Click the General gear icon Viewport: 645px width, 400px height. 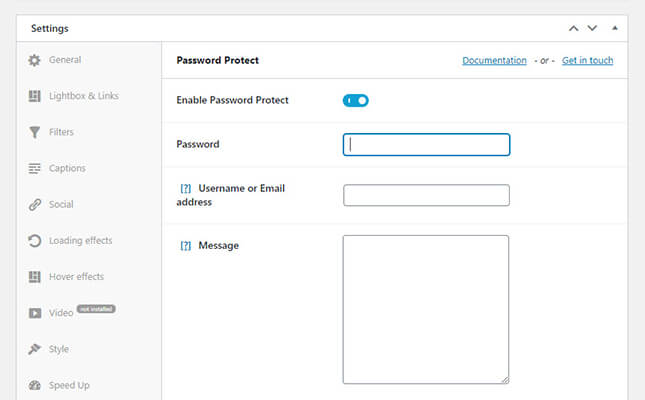35,60
